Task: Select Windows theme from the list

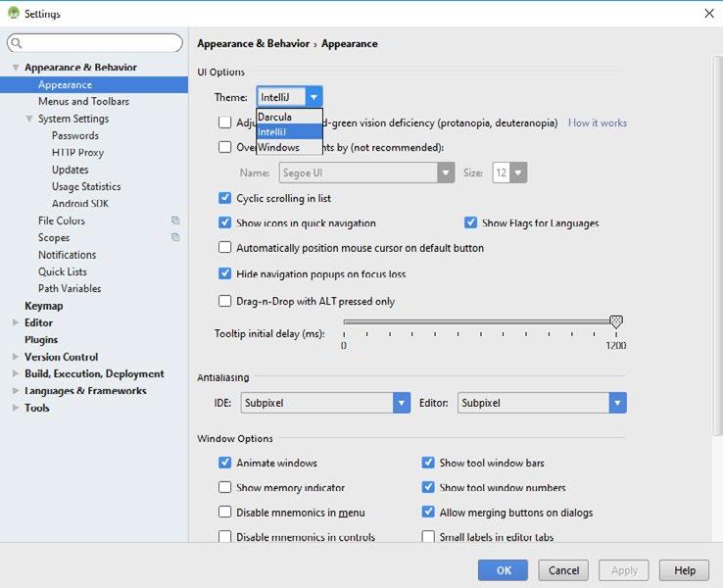Action: click(289, 147)
